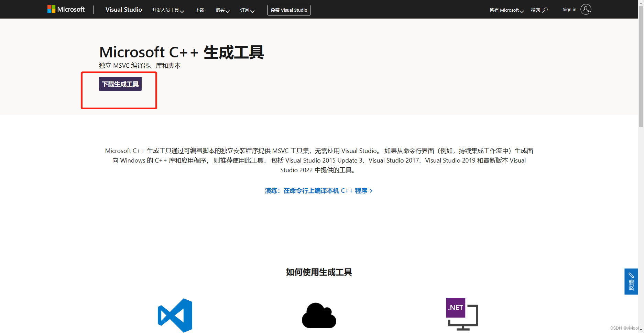Click the scrollbar down arrow
The height and width of the screenshot is (333, 644).
(x=641, y=330)
